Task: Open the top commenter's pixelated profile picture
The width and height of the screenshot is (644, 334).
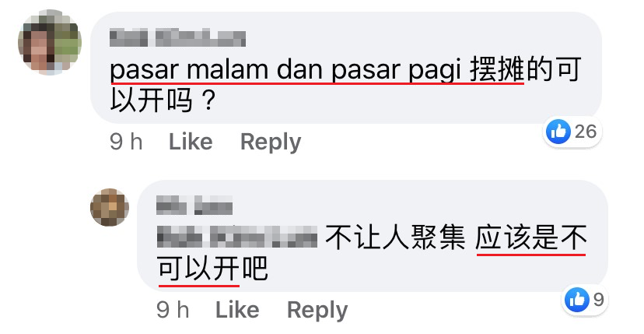Action: pyautogui.click(x=50, y=42)
